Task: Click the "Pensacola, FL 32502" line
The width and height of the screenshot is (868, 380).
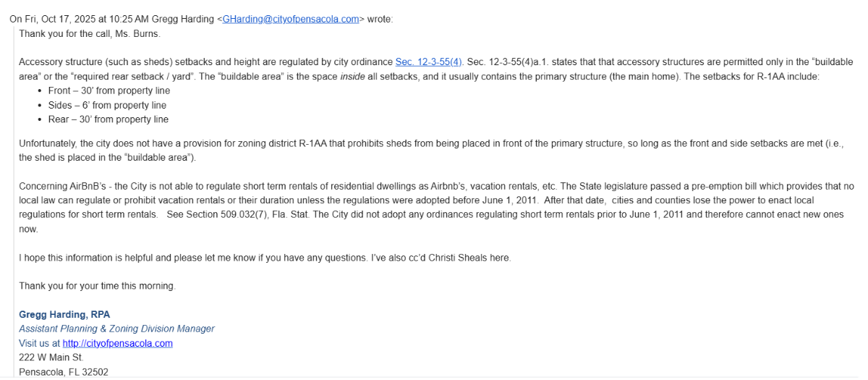Action: pyautogui.click(x=64, y=372)
